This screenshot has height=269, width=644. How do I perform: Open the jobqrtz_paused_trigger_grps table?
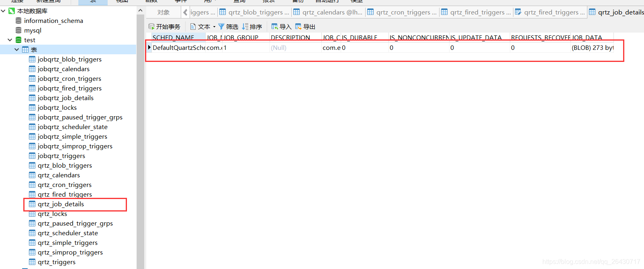click(x=80, y=117)
